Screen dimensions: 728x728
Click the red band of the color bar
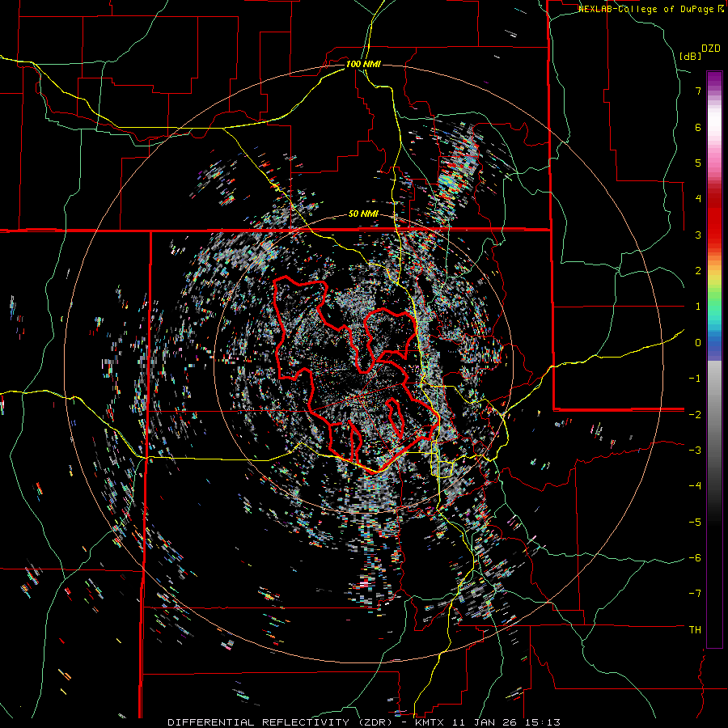pyautogui.click(x=714, y=223)
